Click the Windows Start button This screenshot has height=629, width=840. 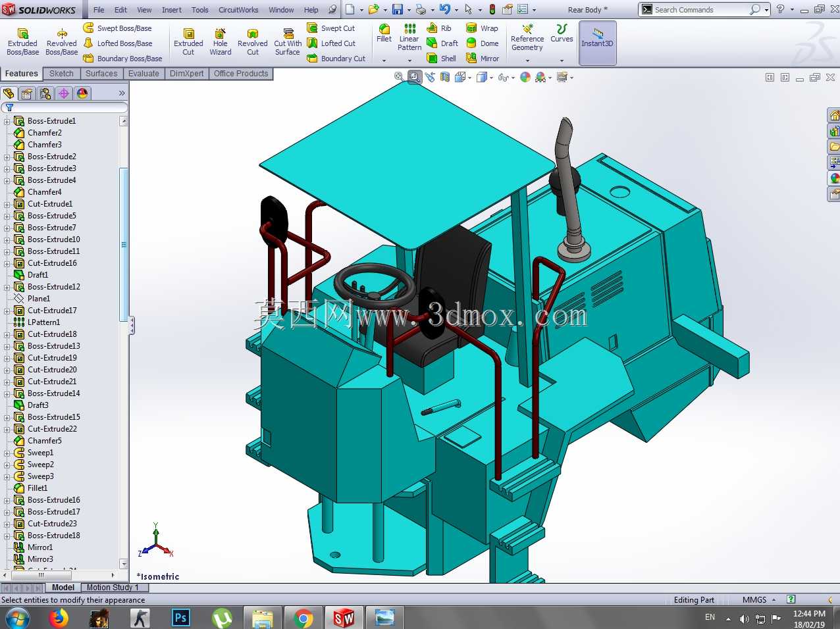click(x=18, y=618)
